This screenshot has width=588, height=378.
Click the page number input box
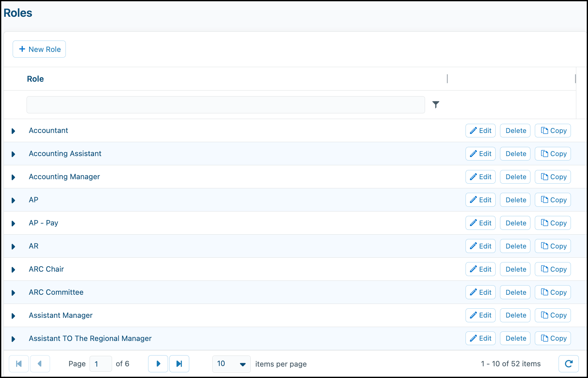point(101,364)
